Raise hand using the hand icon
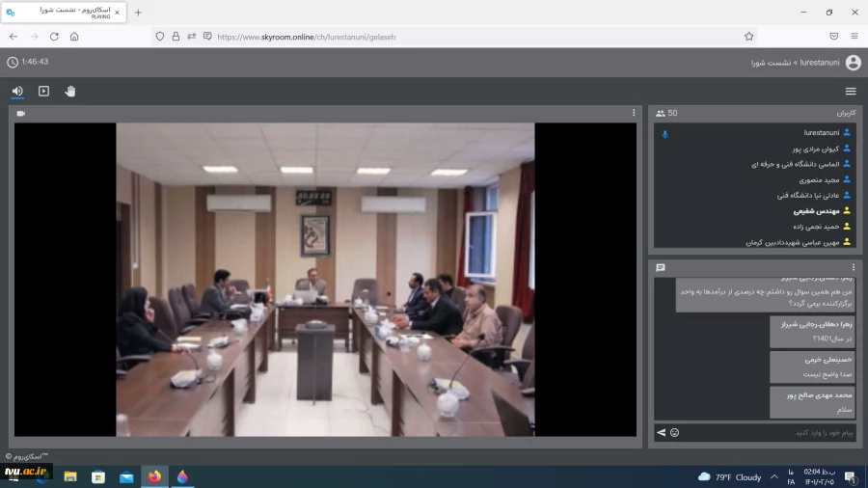 click(69, 91)
